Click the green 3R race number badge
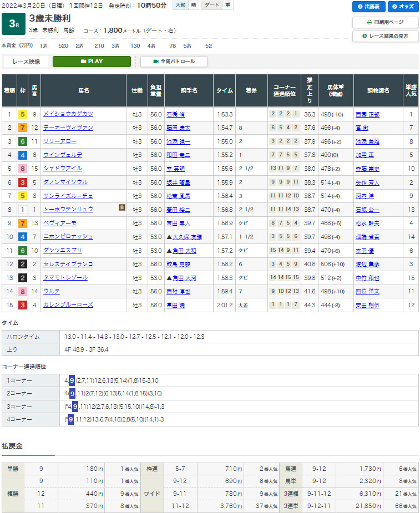Image resolution: width=420 pixels, height=513 pixels. coord(13,24)
